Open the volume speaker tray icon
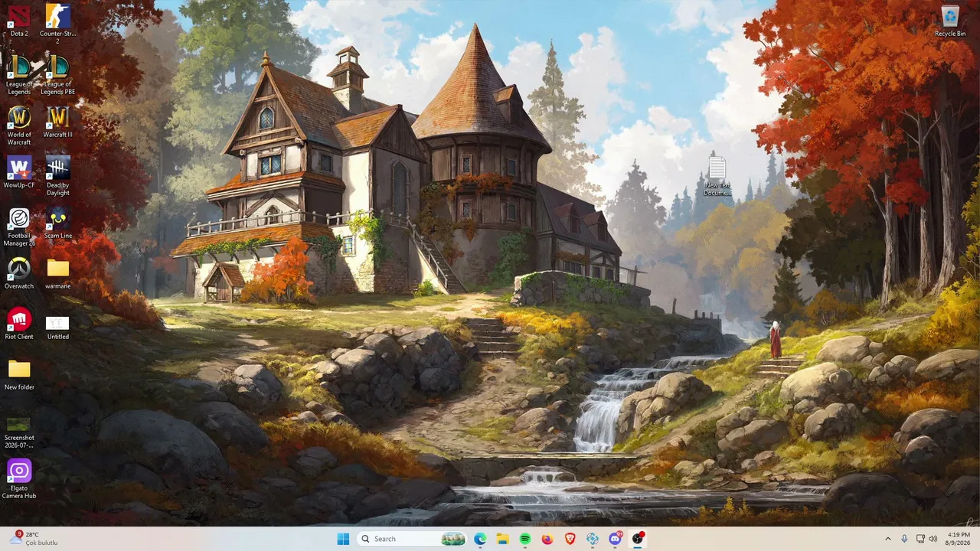 [933, 539]
